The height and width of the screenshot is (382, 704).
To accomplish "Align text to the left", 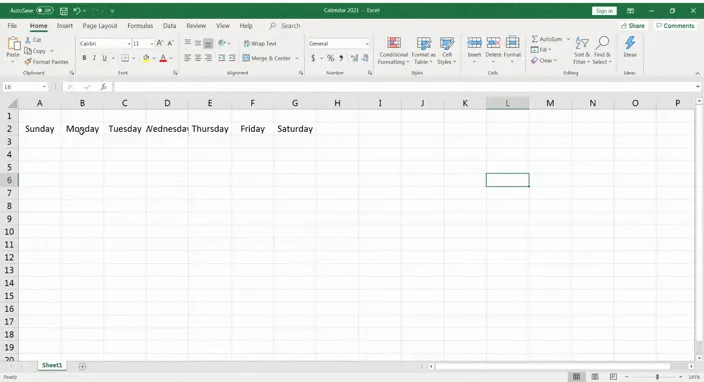I will point(188,58).
